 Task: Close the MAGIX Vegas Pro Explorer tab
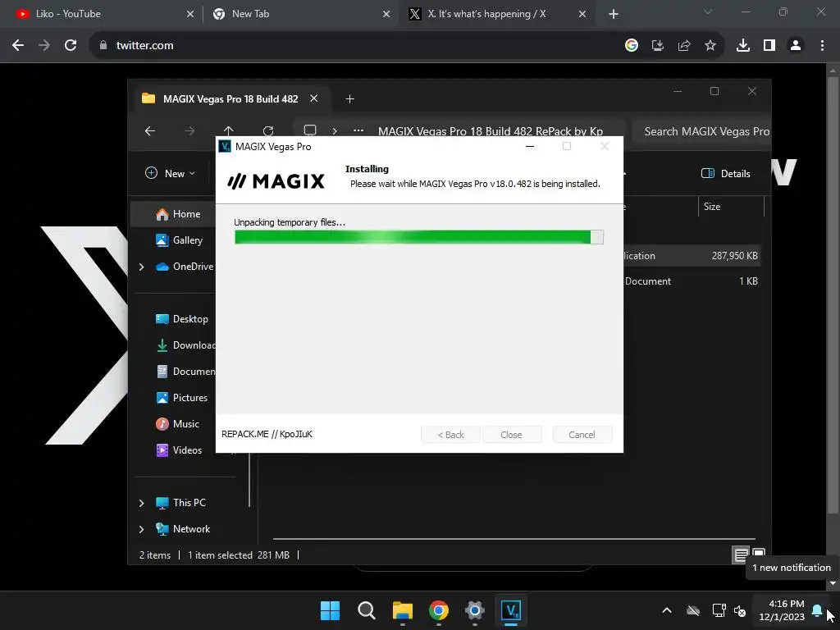314,98
